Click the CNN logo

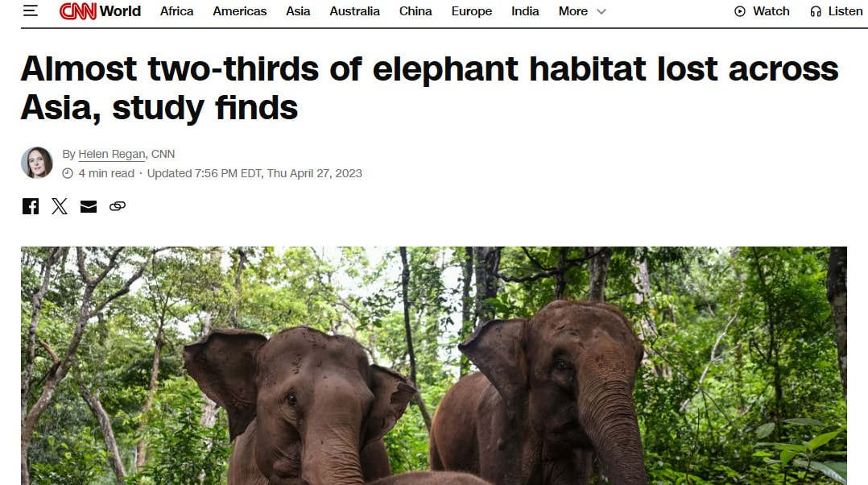coord(77,11)
